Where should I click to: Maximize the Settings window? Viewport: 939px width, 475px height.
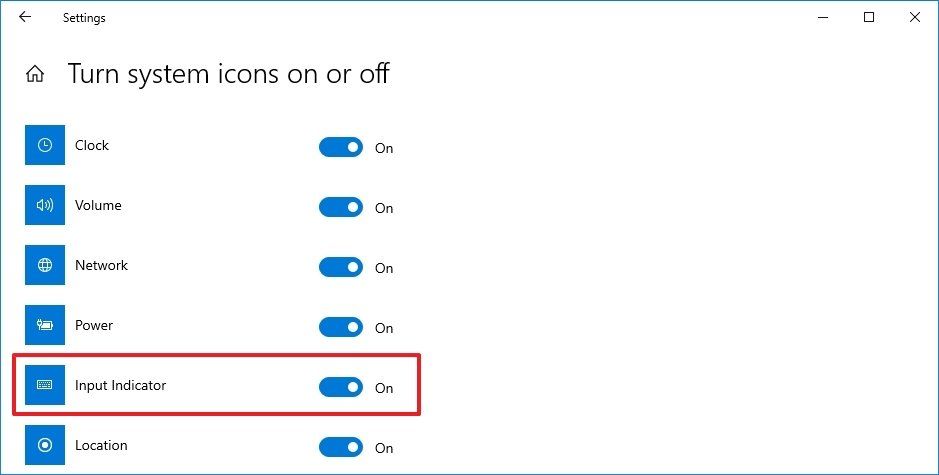click(x=869, y=17)
